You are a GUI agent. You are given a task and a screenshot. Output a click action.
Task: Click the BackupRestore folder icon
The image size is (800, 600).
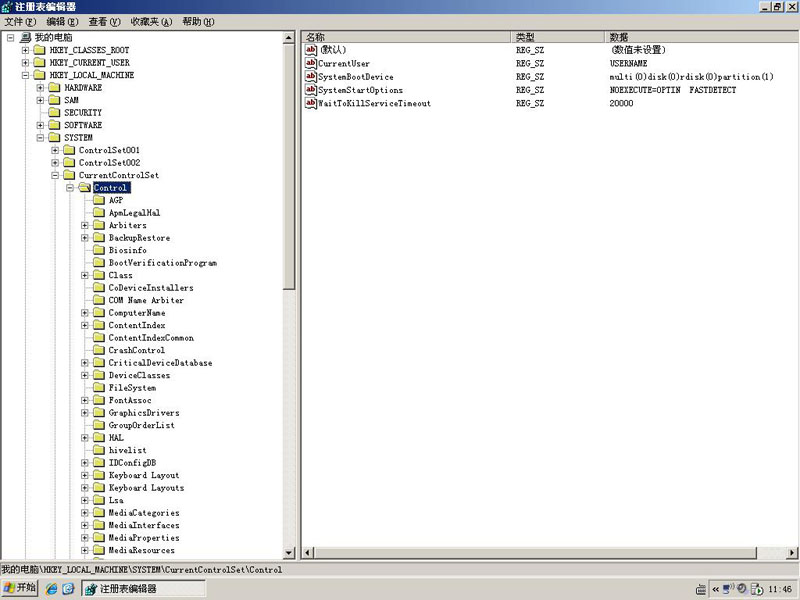point(99,238)
